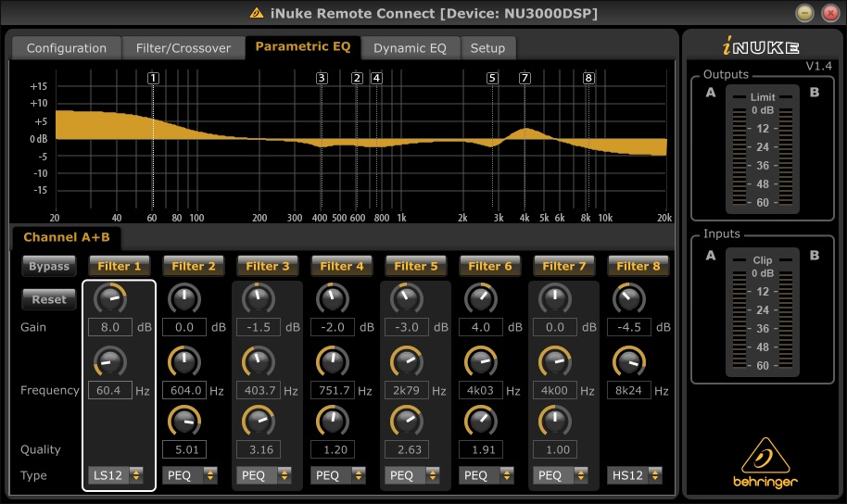Click the iNUKE logo
The height and width of the screenshot is (504, 847).
coord(761,46)
